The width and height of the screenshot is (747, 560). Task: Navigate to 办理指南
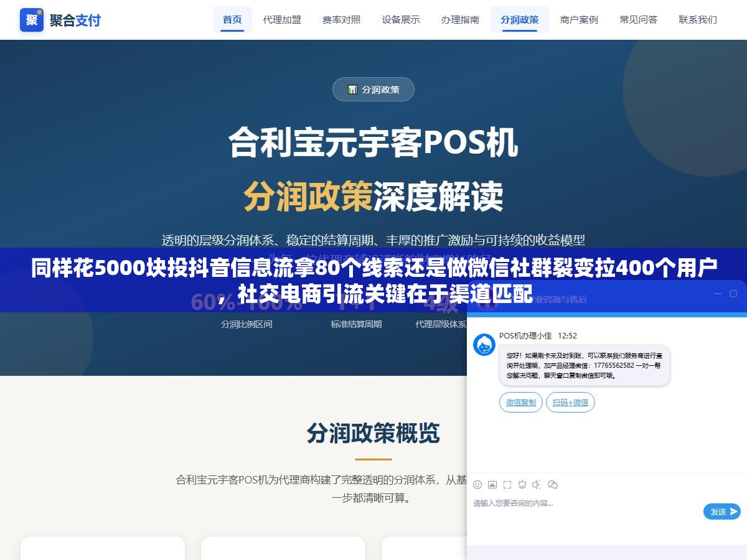(x=460, y=20)
